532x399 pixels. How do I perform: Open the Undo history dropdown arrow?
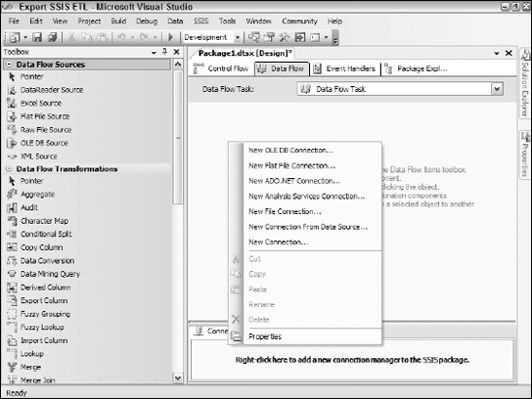point(133,37)
